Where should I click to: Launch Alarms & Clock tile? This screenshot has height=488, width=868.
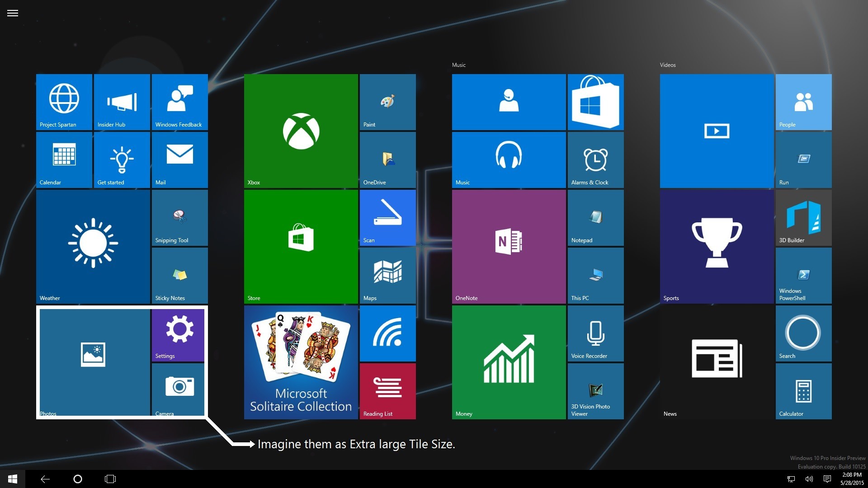coord(595,160)
